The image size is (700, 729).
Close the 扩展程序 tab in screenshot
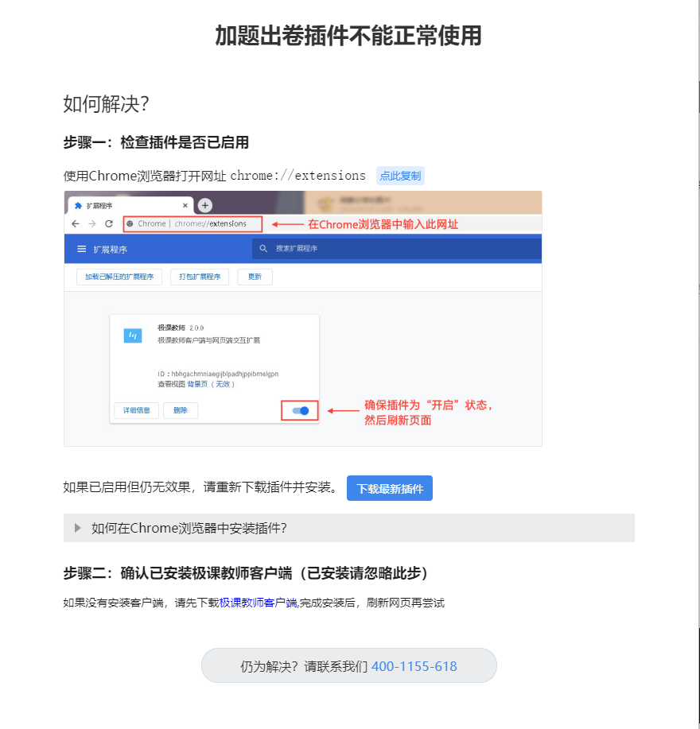click(185, 205)
